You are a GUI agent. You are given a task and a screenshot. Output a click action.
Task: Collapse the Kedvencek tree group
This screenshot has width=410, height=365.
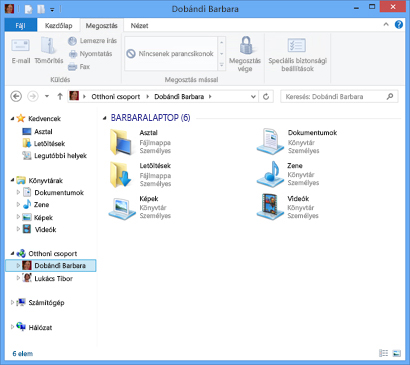12,118
